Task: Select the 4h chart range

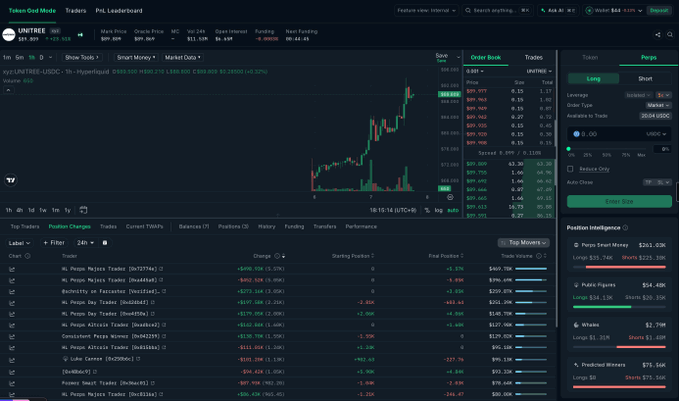Action: pos(19,210)
